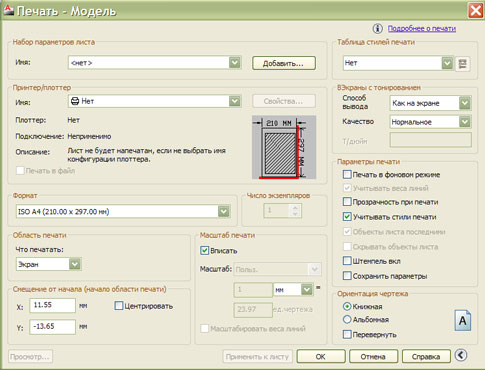Collapse the dialog with the round arrow button
Viewport: 485px width, 370px height.
(461, 355)
